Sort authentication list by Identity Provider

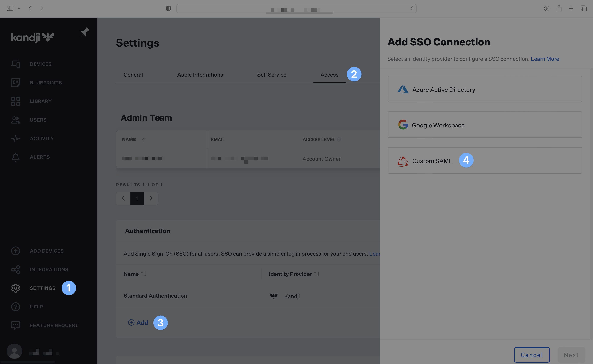coord(317,274)
